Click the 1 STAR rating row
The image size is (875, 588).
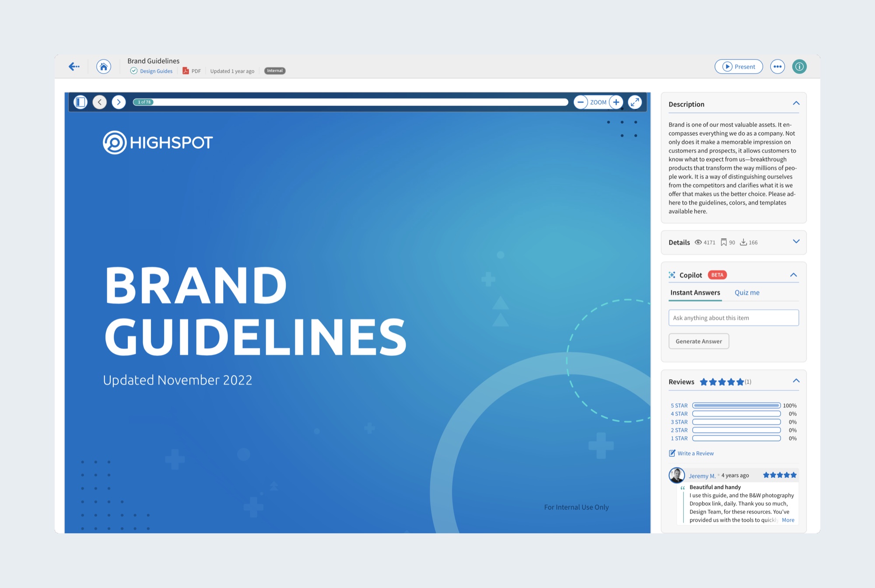(734, 438)
